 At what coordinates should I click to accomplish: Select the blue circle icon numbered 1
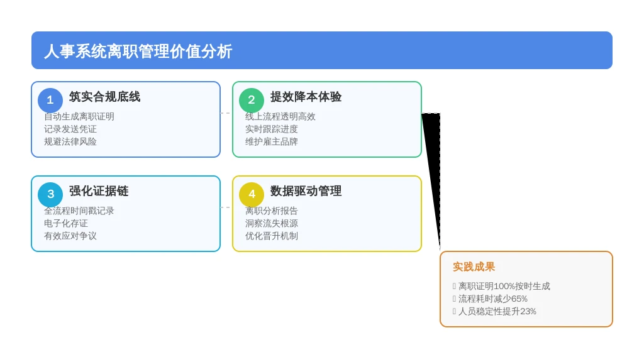tap(50, 99)
